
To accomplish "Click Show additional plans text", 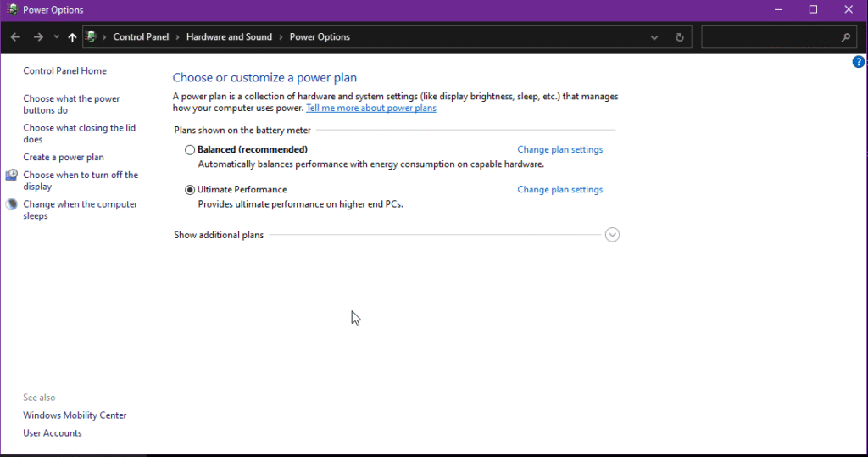I will pos(219,235).
